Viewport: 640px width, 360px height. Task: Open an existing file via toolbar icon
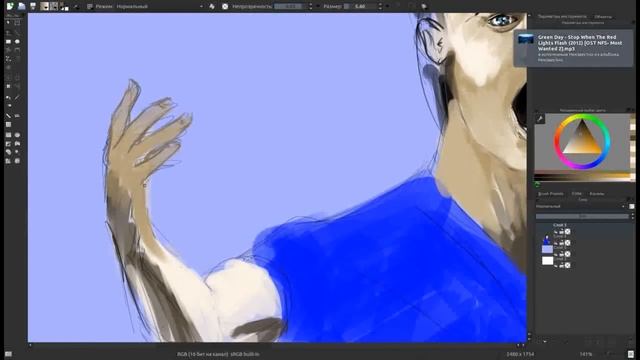21,6
